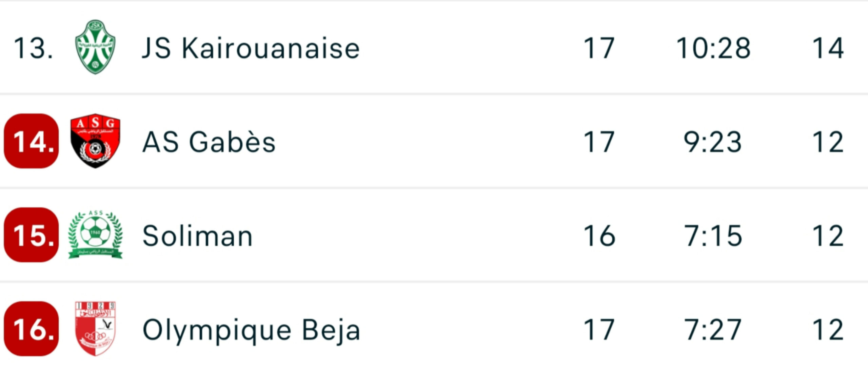Click the red position 15 badge
Viewport: 868px width, 371px height.
31,235
